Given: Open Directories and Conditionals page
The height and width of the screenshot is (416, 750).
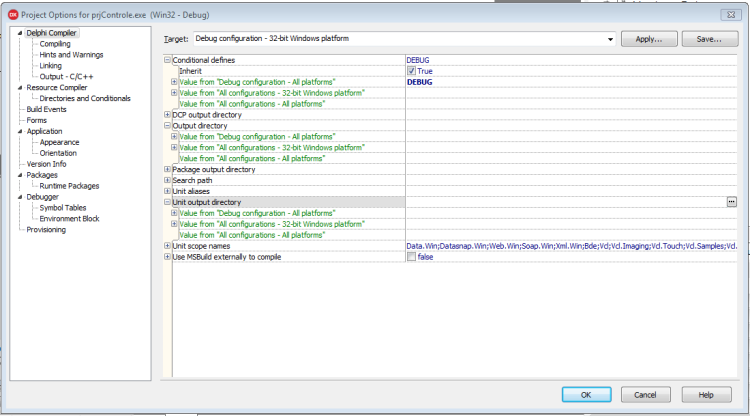Looking at the screenshot, I should [x=85, y=99].
